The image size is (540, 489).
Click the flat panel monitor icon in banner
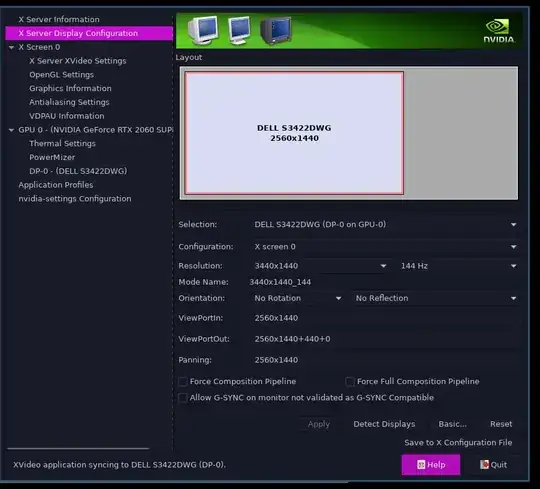239,30
